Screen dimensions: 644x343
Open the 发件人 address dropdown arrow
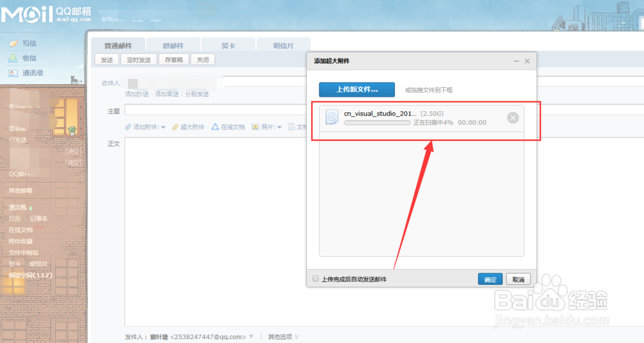(251, 337)
